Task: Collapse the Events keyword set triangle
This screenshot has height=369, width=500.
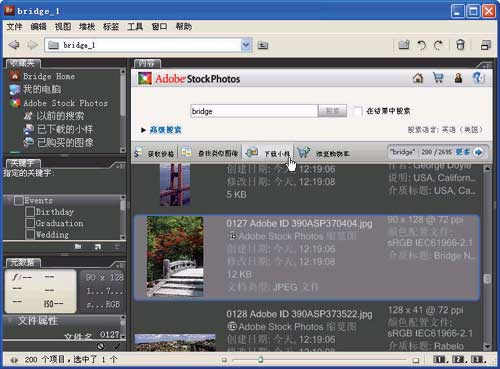Action: coord(10,200)
